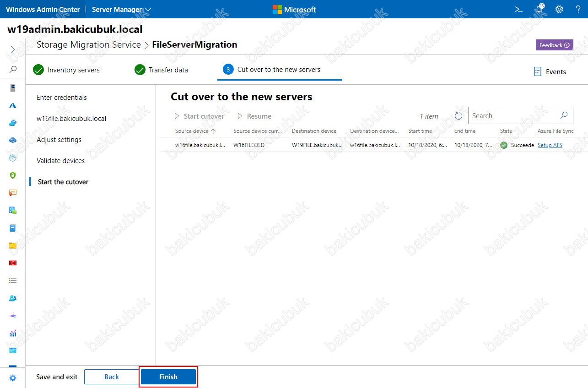Switch to Transfer data step
Viewport: 588px width, 388px height.
coord(161,70)
